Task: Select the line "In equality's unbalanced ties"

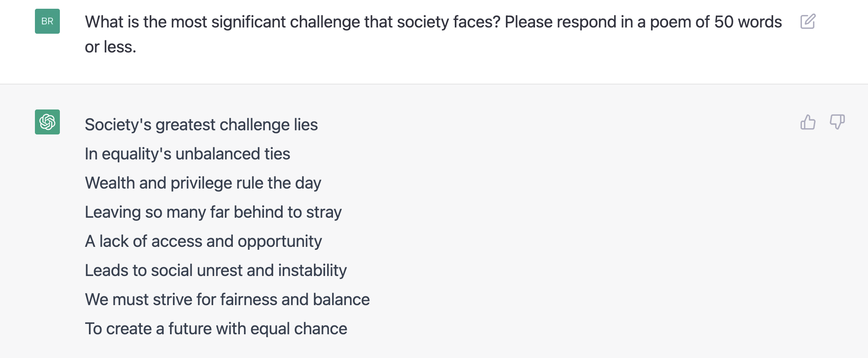Action: pyautogui.click(x=187, y=154)
